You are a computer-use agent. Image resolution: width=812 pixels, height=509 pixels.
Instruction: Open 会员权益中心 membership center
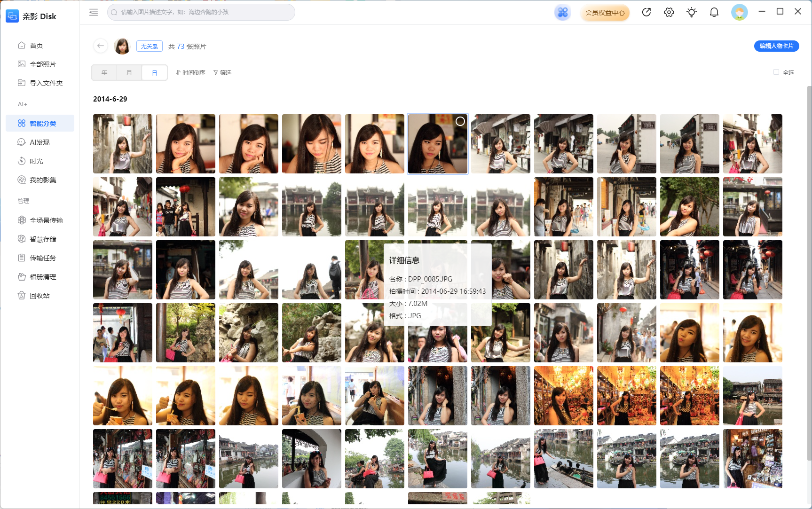(x=605, y=13)
